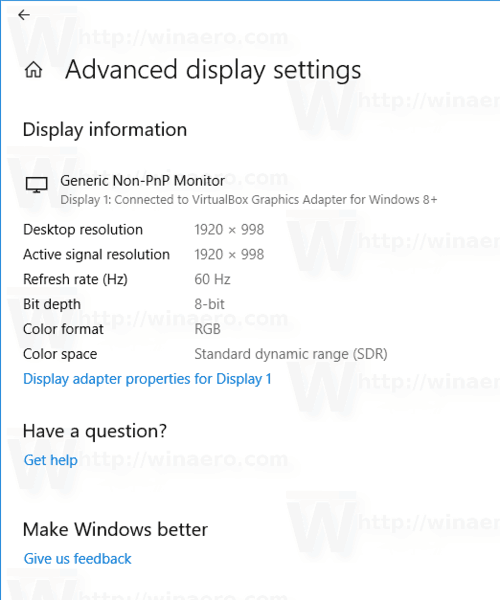
Task: Click the Refresh rate (Hz) label
Action: pyautogui.click(x=75, y=279)
